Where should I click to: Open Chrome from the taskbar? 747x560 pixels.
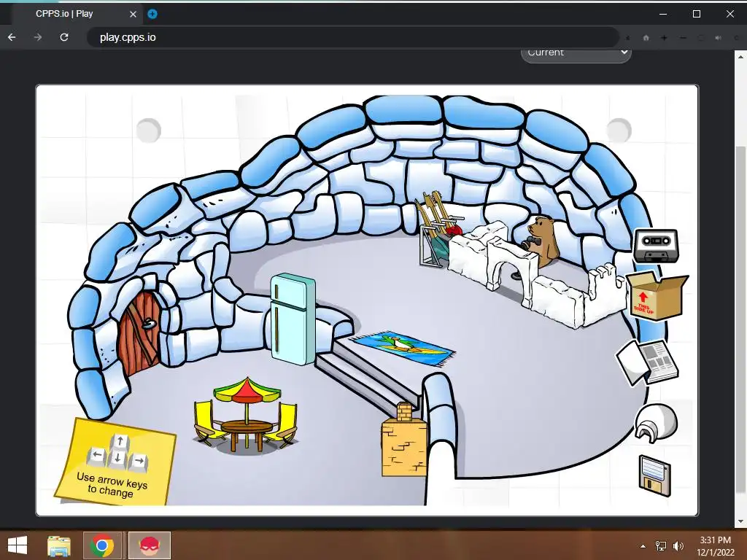[x=101, y=545]
